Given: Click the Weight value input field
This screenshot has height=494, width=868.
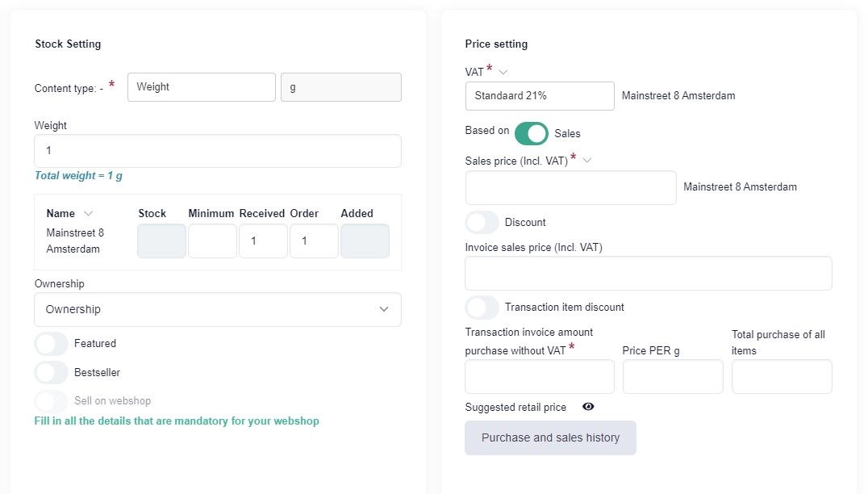Looking at the screenshot, I should (x=218, y=151).
